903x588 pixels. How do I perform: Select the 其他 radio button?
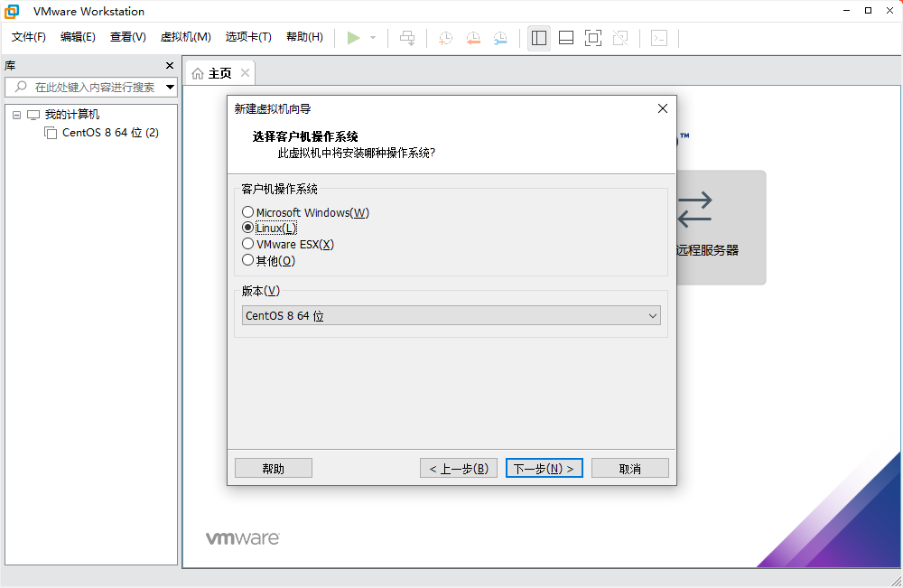point(247,260)
